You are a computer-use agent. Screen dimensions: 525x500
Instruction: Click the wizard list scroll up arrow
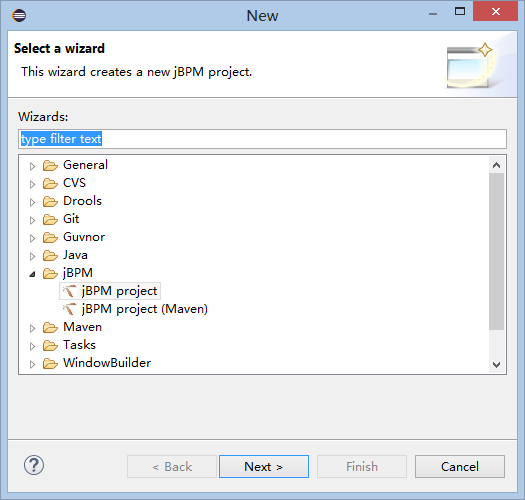[x=497, y=165]
